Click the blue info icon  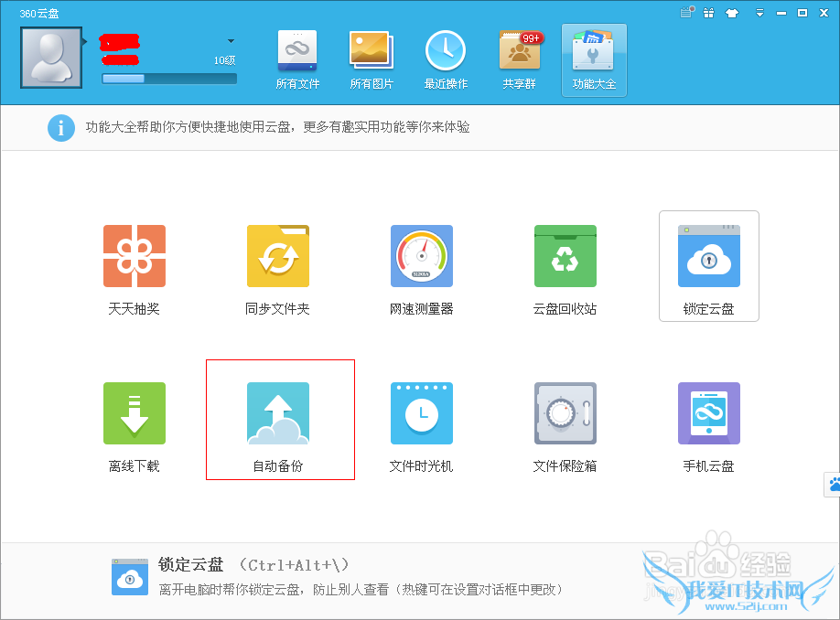click(61, 128)
